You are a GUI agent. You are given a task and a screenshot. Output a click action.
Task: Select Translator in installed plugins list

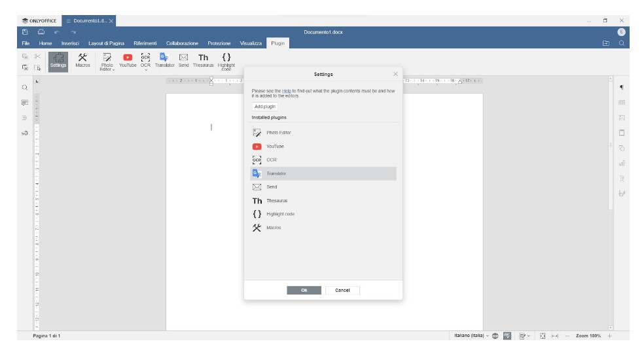point(323,173)
